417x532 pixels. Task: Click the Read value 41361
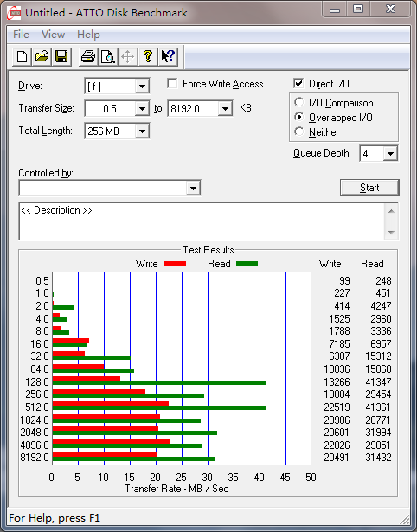pyautogui.click(x=378, y=407)
